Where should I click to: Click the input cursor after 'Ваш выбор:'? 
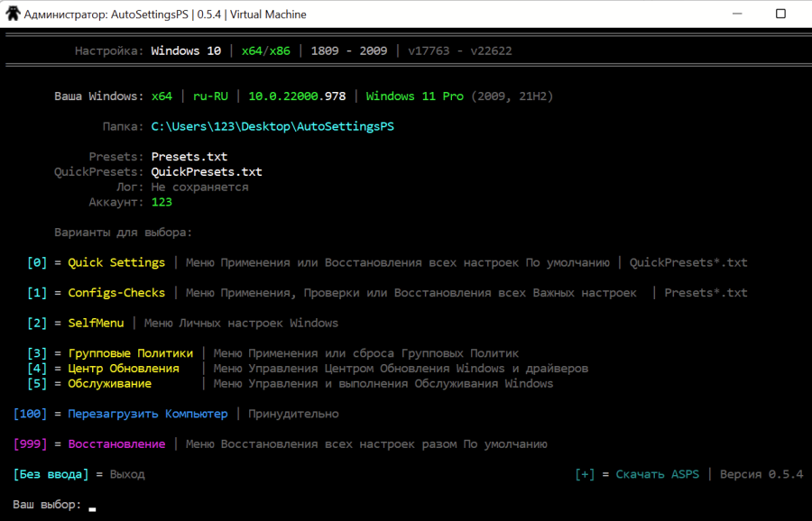click(x=92, y=508)
